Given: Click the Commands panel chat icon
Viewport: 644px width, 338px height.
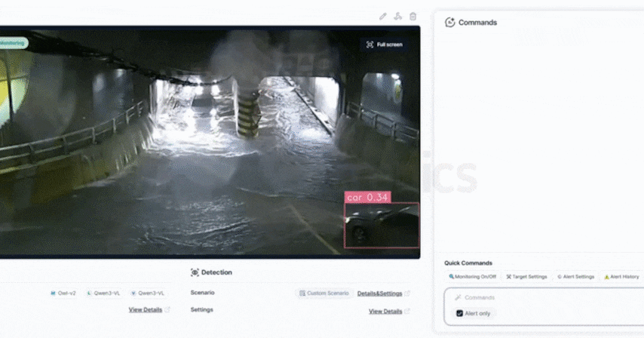Looking at the screenshot, I should click(x=450, y=23).
